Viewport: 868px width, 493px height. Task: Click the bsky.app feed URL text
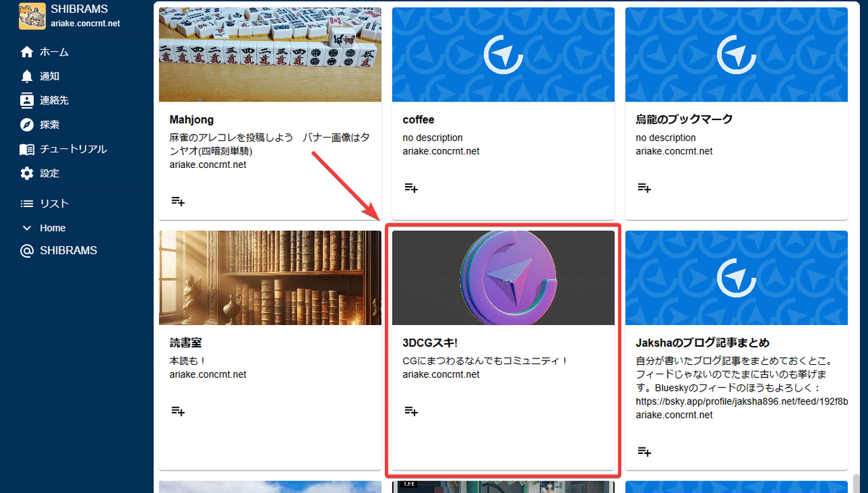(742, 401)
